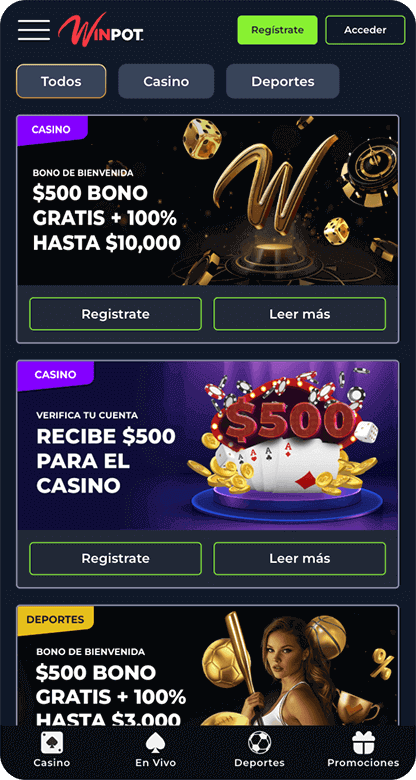Click the Acceder login button
This screenshot has height=780, width=416.
pos(365,30)
